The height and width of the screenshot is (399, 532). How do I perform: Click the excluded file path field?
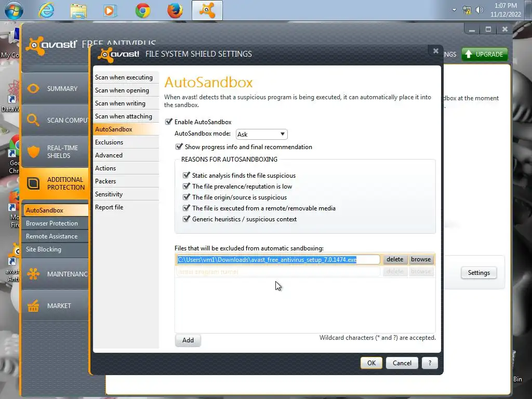pyautogui.click(x=278, y=260)
